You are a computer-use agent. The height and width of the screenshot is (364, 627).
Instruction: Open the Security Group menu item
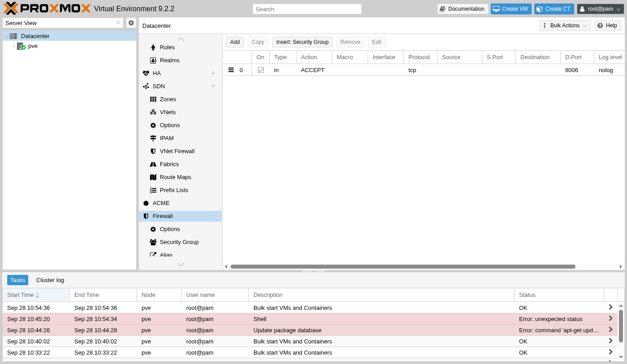pos(180,242)
